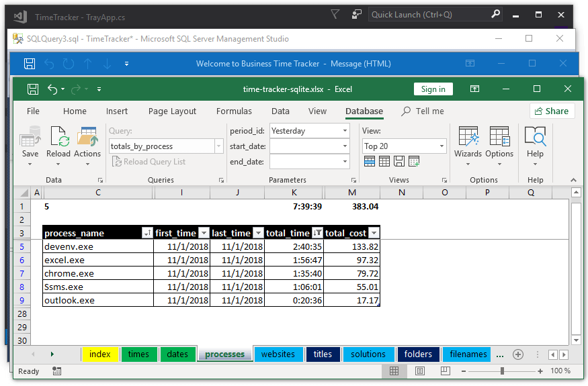
Task: Select the websites sheet tab
Action: click(x=278, y=354)
